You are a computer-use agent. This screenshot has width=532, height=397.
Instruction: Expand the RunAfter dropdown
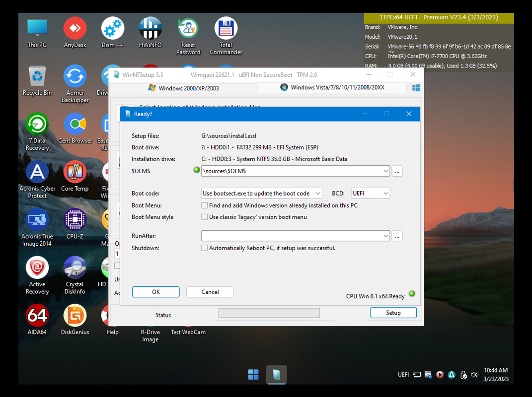pos(385,236)
